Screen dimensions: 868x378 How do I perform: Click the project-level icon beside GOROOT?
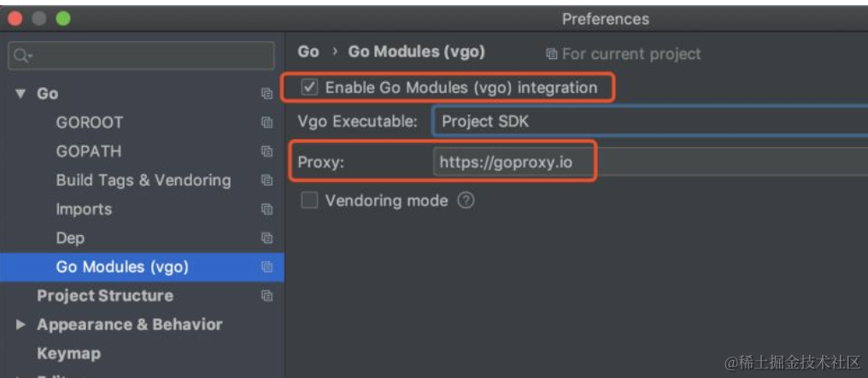click(267, 122)
